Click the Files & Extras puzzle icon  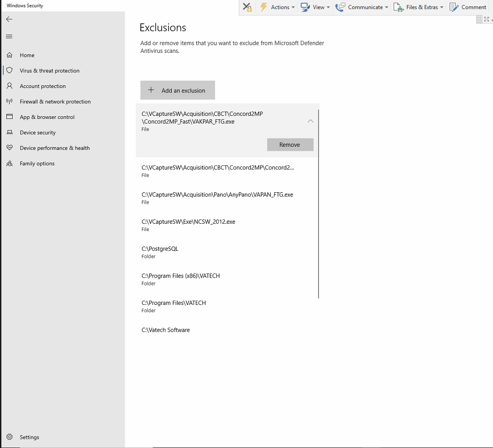(398, 7)
